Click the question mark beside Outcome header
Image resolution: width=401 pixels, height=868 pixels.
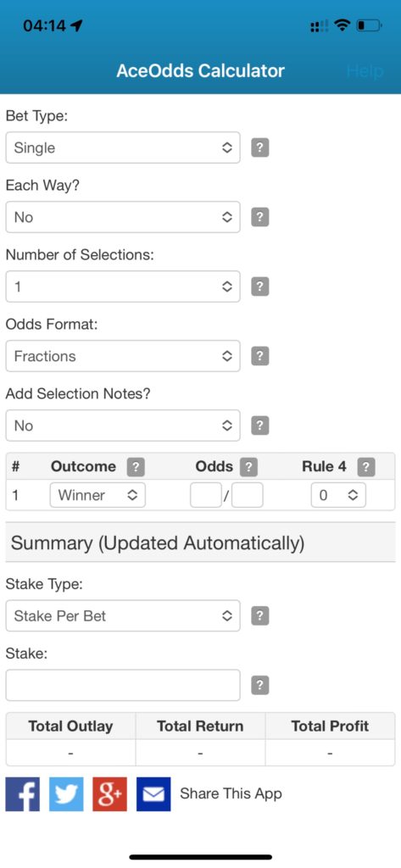click(x=136, y=467)
